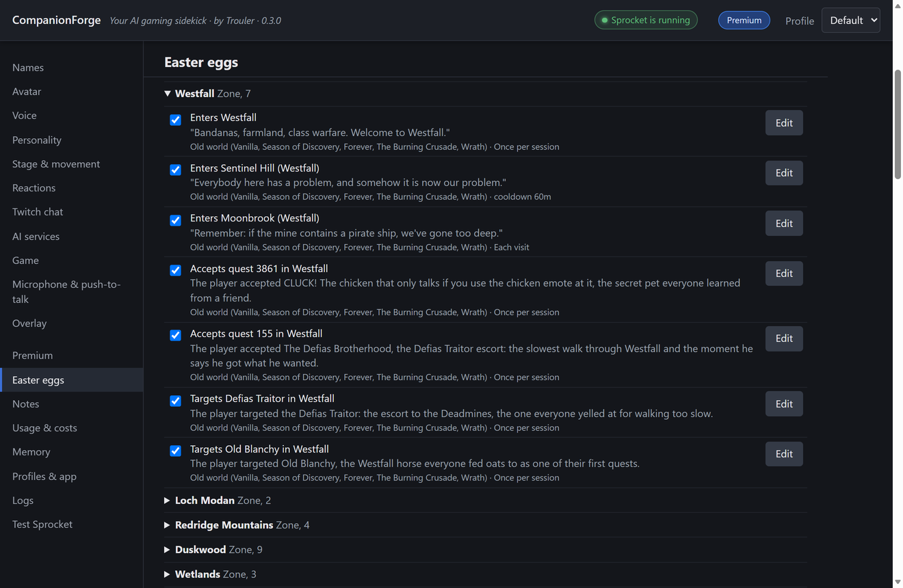
Task: Click the Sprocket is running status pill
Action: point(646,21)
